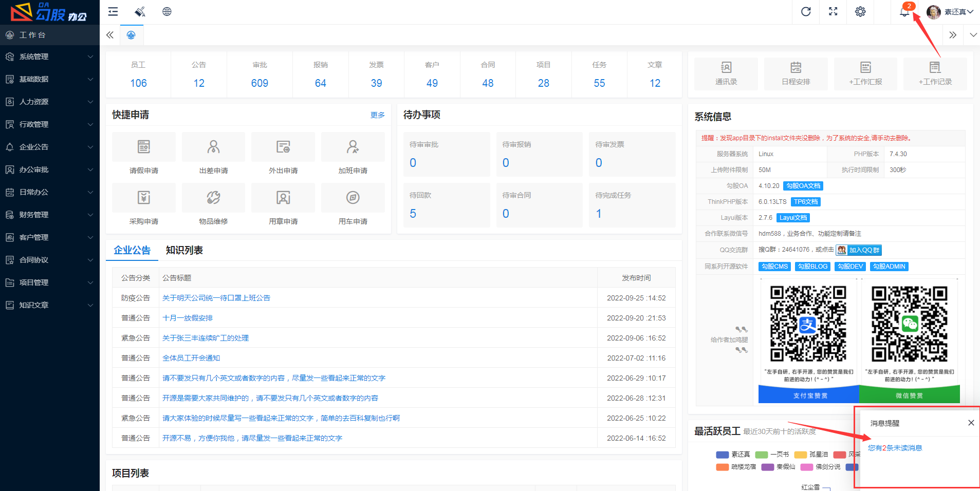
Task: Open the settings gear icon
Action: click(860, 12)
